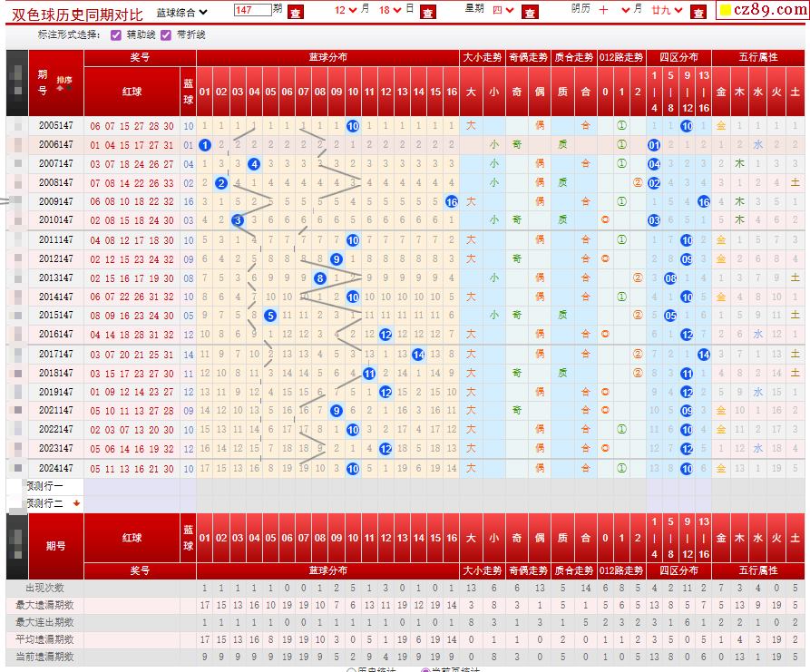Click the 金 symbol in row 2005147
The height and width of the screenshot is (672, 810).
click(721, 125)
